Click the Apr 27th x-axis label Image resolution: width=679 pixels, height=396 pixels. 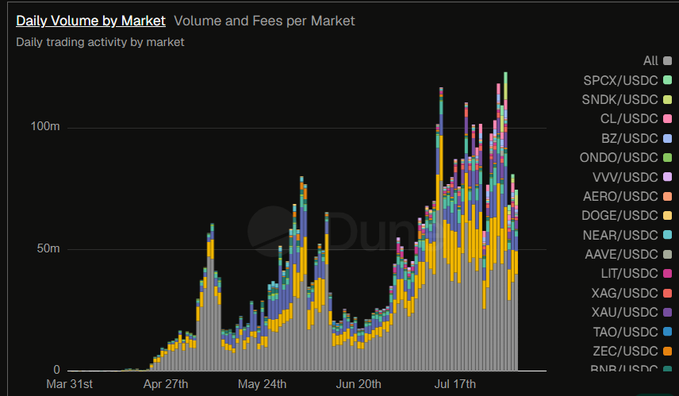coord(166,384)
